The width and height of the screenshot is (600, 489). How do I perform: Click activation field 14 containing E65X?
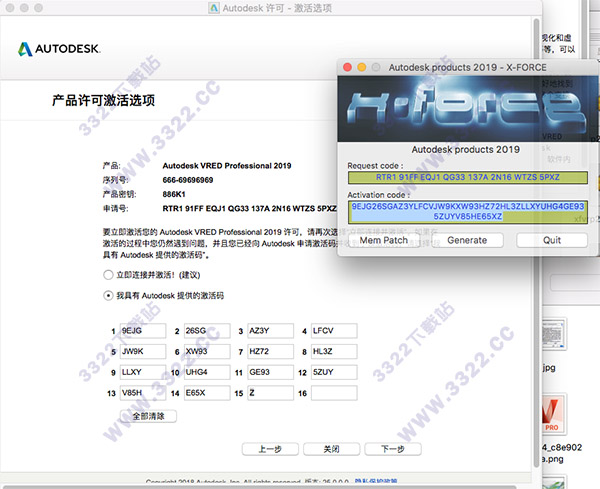click(207, 393)
